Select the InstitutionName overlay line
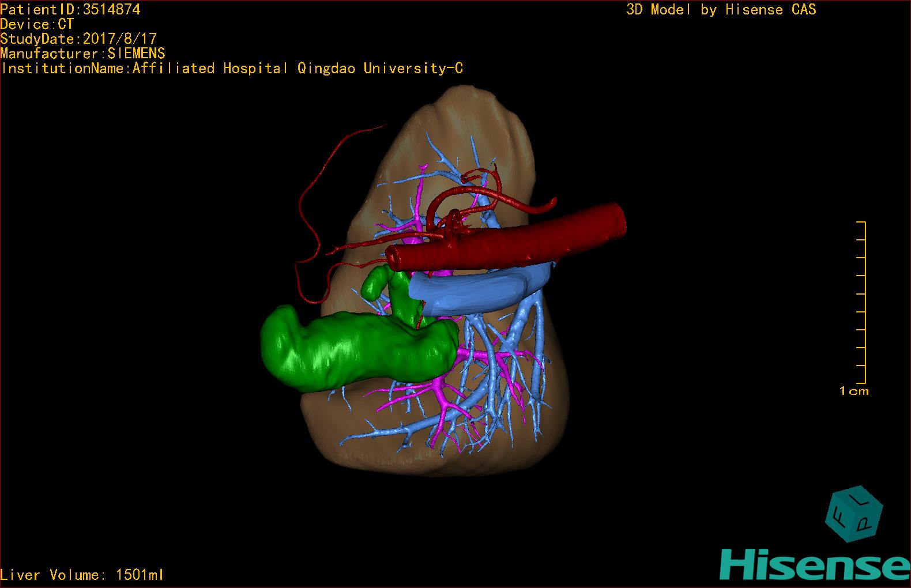 (232, 69)
